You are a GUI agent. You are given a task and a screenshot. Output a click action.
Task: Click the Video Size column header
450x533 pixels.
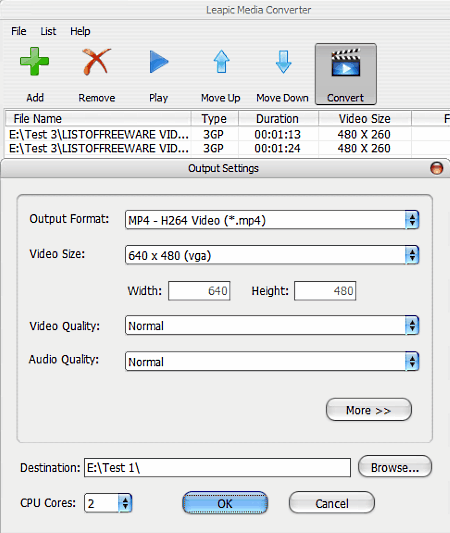[x=365, y=119]
